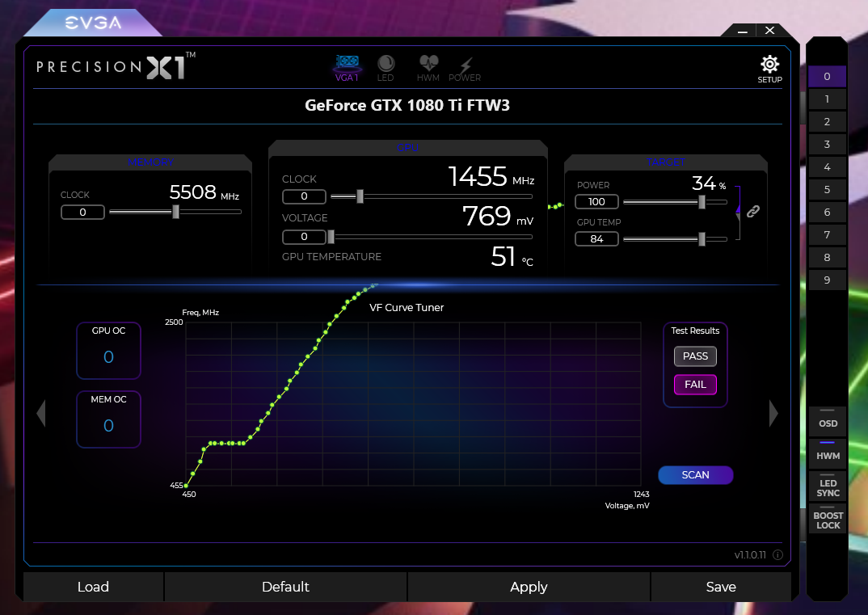
Task: Click the link icon between Power and GPU Temp
Action: [x=753, y=211]
